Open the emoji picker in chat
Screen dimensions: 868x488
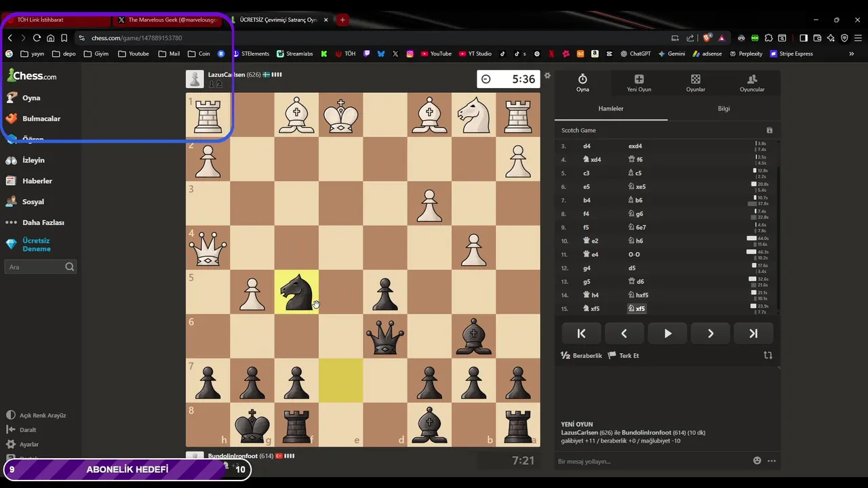(757, 461)
